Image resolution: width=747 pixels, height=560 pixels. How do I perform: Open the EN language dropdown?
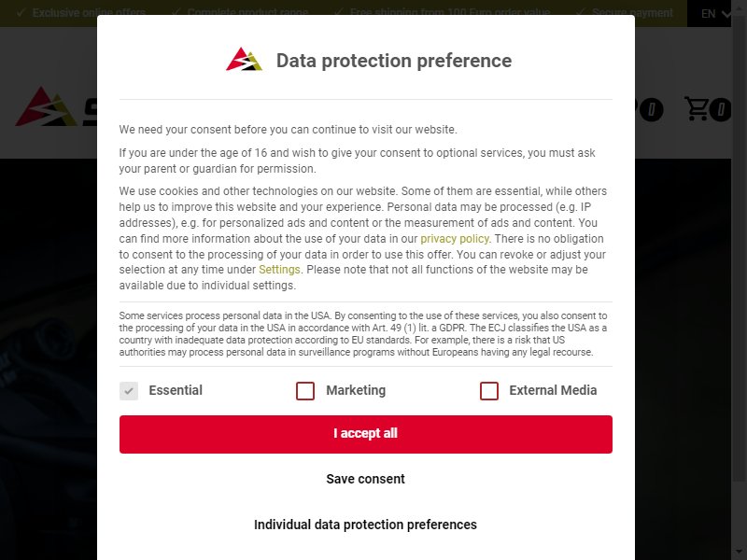(712, 13)
